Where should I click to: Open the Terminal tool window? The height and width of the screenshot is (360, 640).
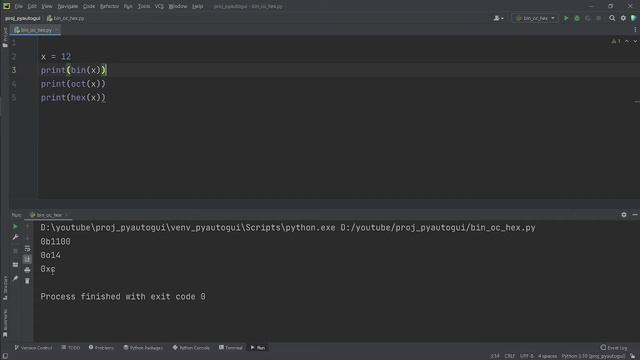click(x=231, y=348)
